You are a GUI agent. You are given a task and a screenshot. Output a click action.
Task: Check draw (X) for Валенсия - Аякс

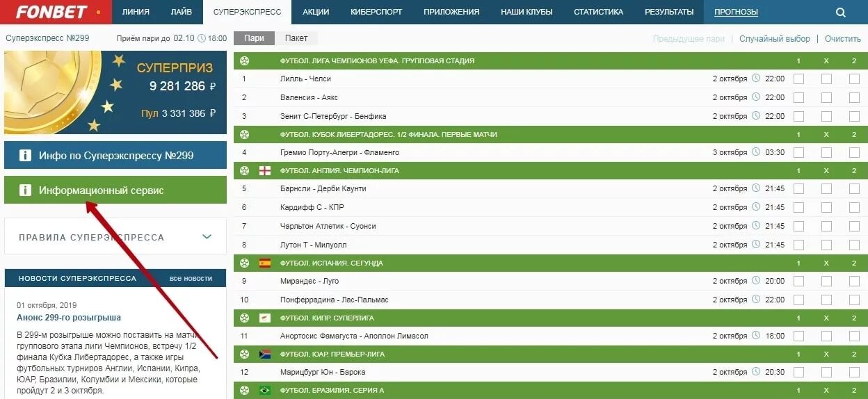click(826, 97)
